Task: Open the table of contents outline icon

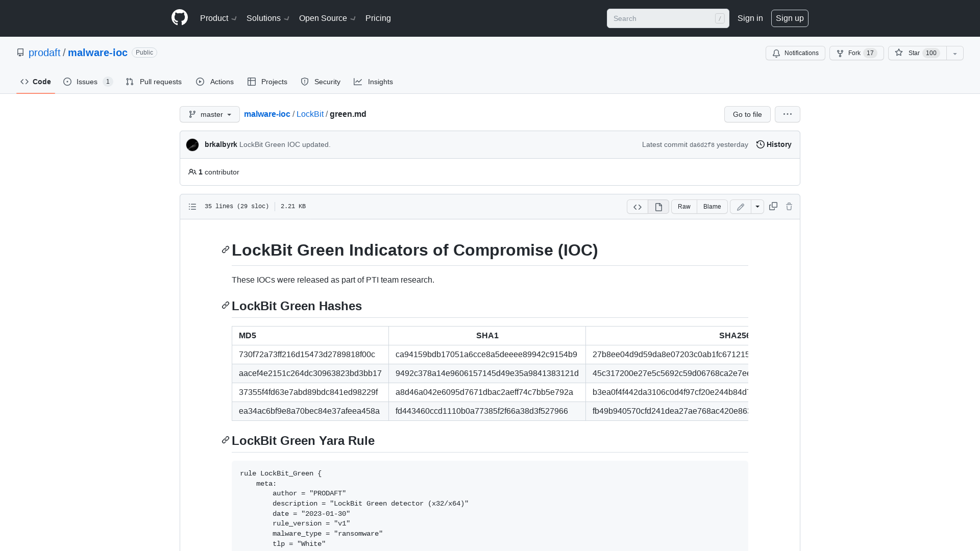Action: (192, 207)
